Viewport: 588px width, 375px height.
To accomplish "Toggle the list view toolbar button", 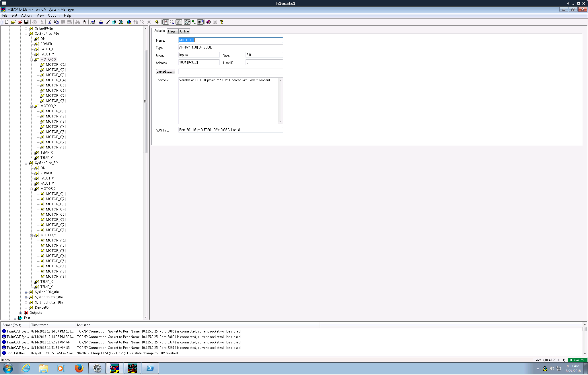I will (x=166, y=22).
